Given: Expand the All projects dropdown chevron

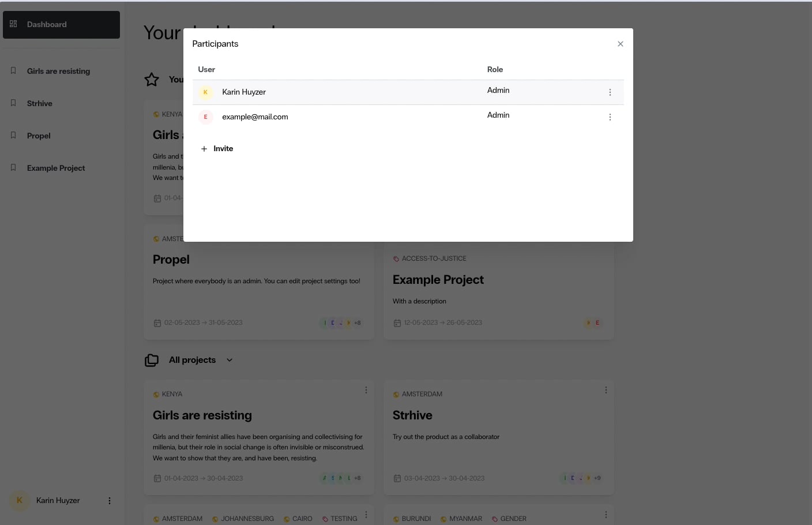Looking at the screenshot, I should (230, 360).
